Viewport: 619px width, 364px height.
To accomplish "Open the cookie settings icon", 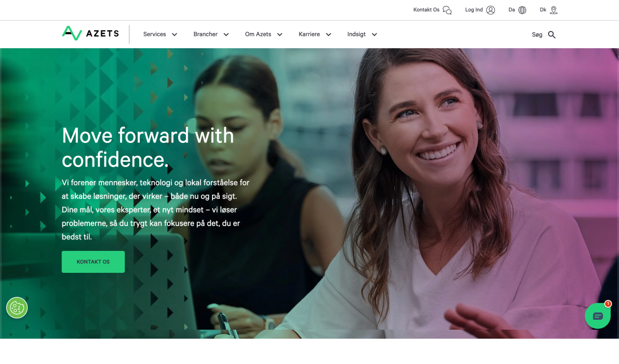I will (17, 308).
